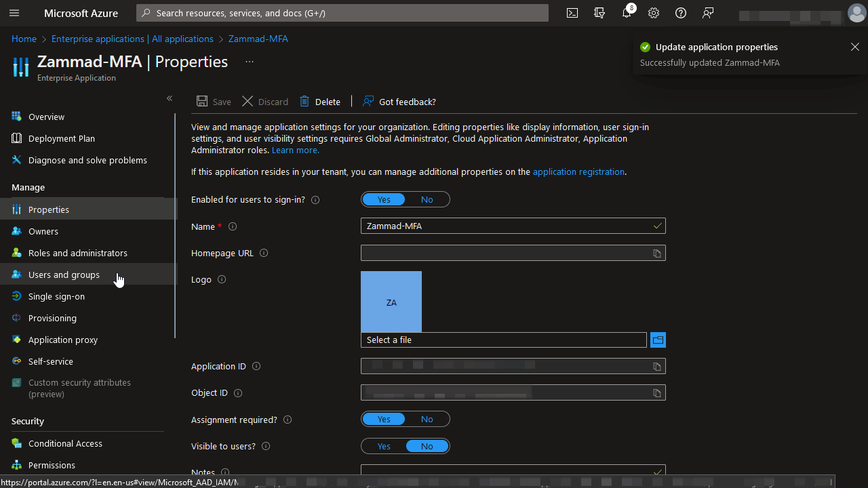Follow the Learn more link
Screen dimensions: 868x488
click(x=295, y=150)
